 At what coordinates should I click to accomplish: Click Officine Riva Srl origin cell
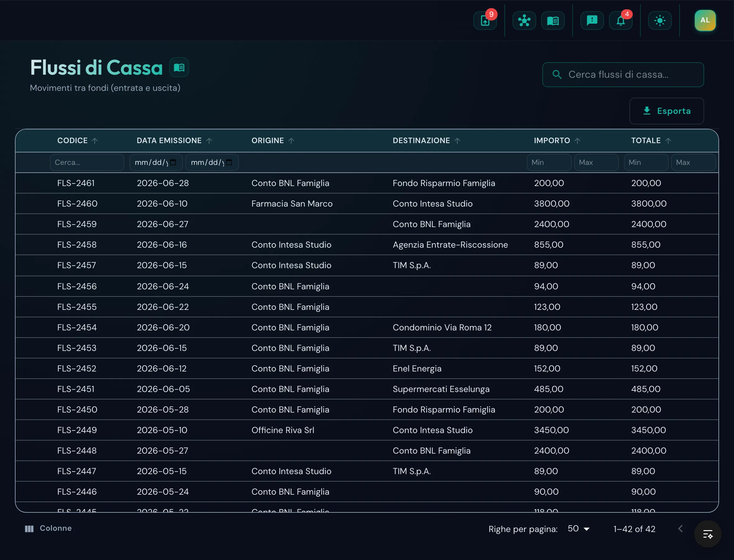pos(282,430)
